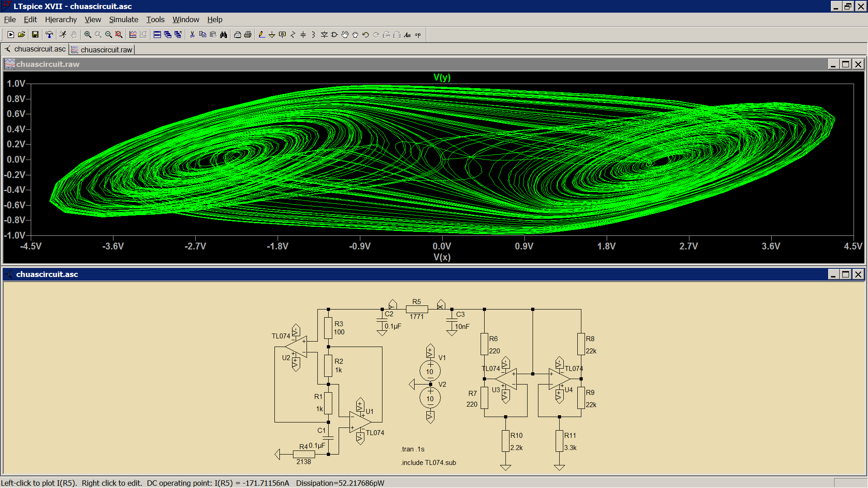Viewport: 868px width, 488px height.
Task: Select the Text 'Aa' tool
Action: tap(407, 34)
